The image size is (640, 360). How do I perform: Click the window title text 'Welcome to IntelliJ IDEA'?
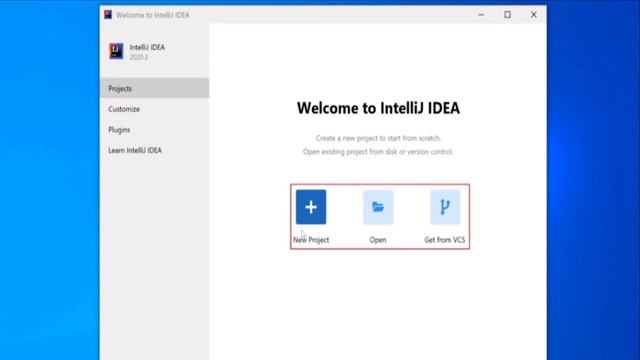click(153, 15)
